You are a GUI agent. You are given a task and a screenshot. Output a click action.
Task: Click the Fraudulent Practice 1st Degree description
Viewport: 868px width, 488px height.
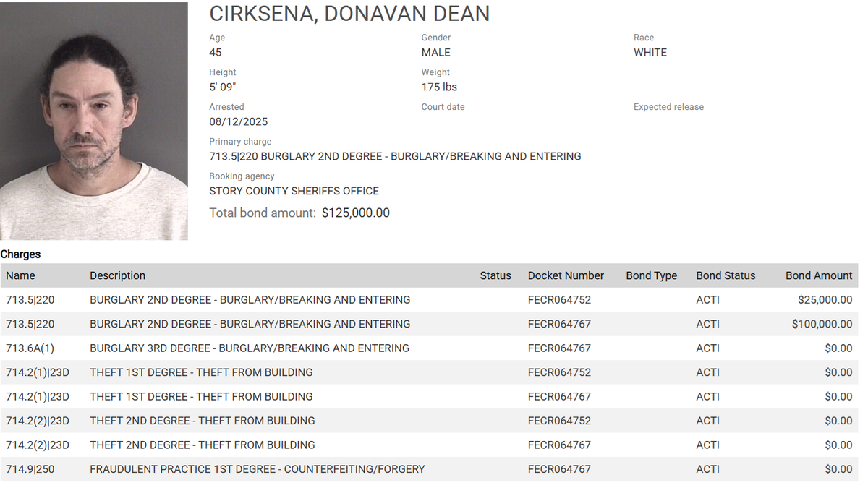(x=257, y=469)
